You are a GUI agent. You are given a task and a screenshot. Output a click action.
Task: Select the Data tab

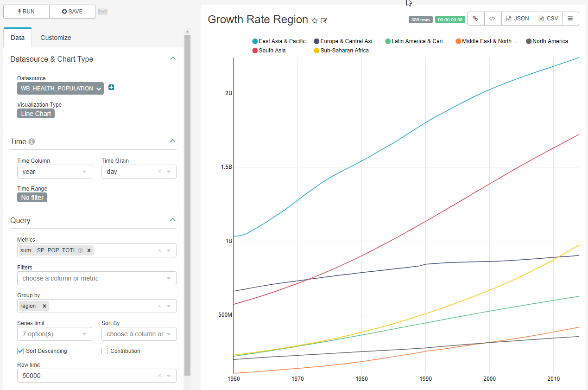pos(17,38)
